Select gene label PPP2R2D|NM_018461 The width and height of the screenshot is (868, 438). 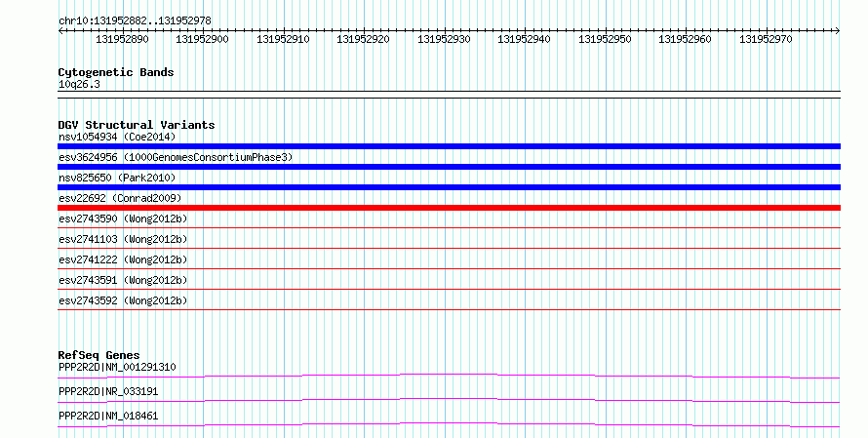tap(108, 416)
